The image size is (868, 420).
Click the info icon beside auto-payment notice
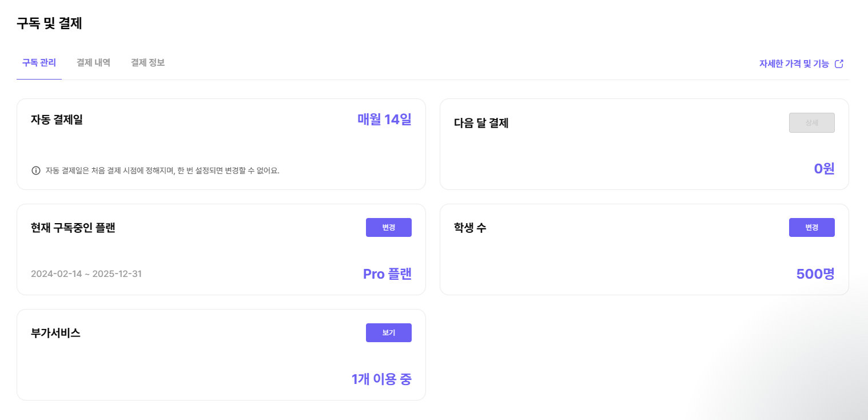tap(36, 171)
